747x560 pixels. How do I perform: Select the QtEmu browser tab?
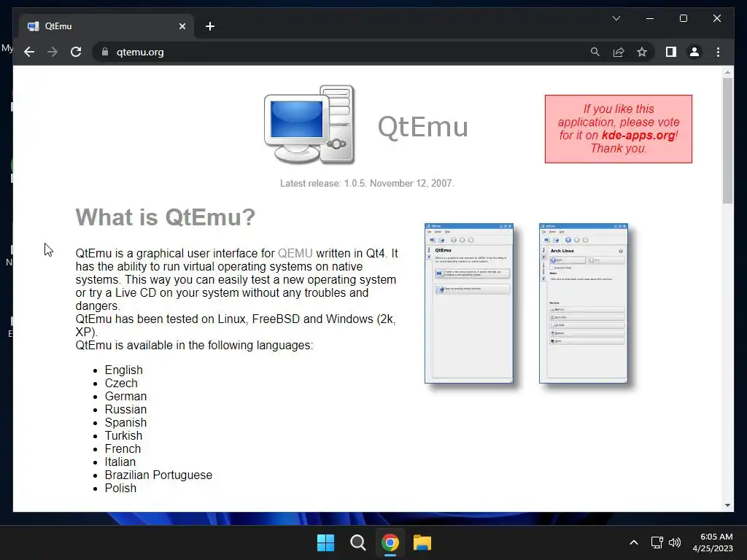pos(106,26)
